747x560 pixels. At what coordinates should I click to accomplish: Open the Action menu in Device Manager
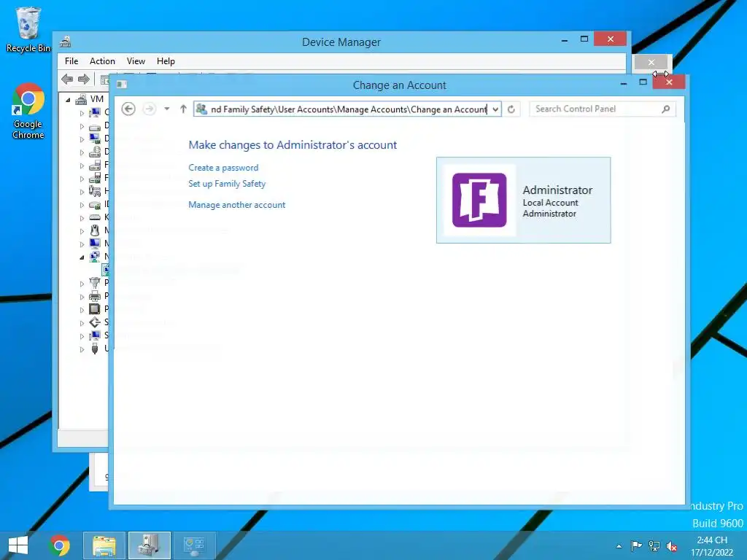pyautogui.click(x=102, y=61)
